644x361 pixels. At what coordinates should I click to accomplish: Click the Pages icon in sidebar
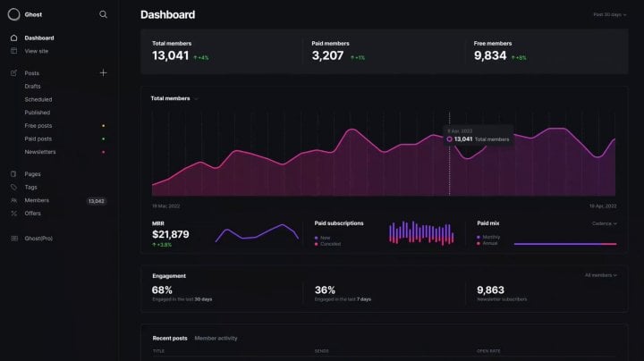coord(14,174)
